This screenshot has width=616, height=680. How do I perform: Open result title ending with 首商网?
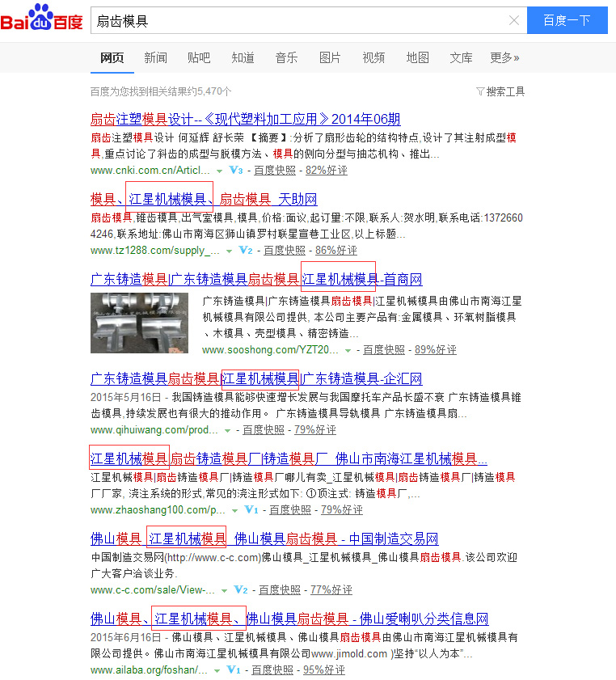(256, 279)
